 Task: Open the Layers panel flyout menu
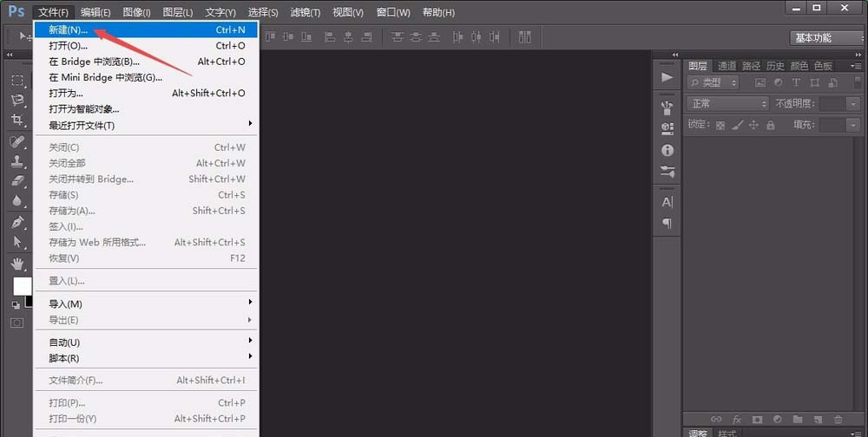[x=856, y=66]
